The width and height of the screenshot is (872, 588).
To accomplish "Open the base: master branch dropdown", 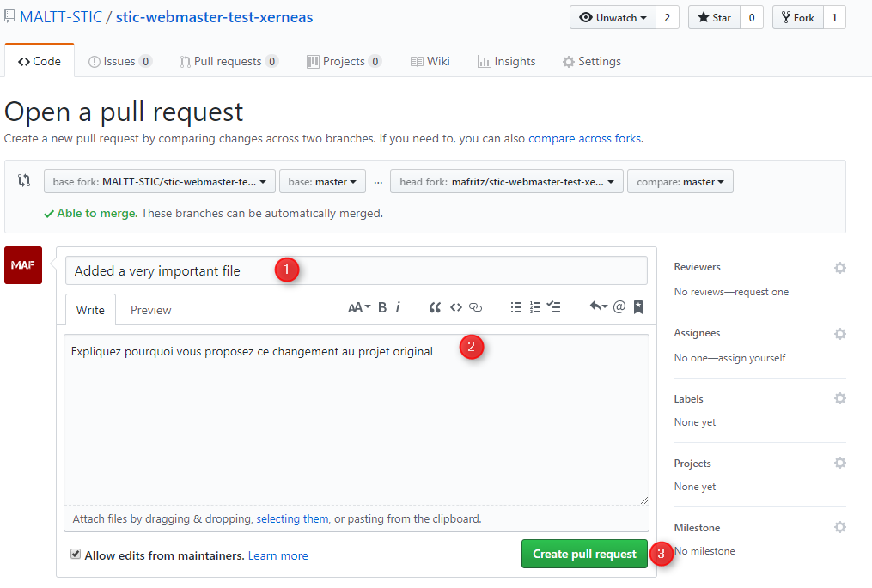I will point(322,181).
